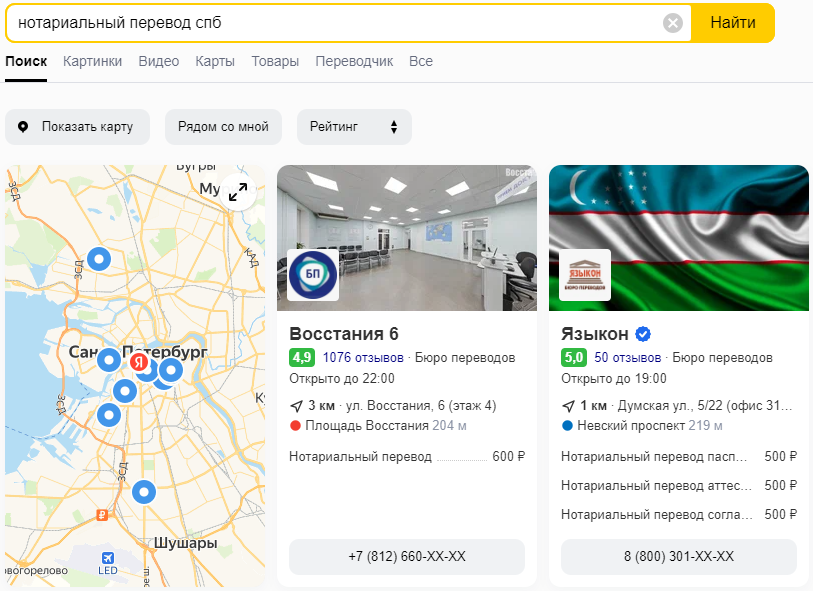Click the Открыто до 19:00 hours text

(x=613, y=378)
